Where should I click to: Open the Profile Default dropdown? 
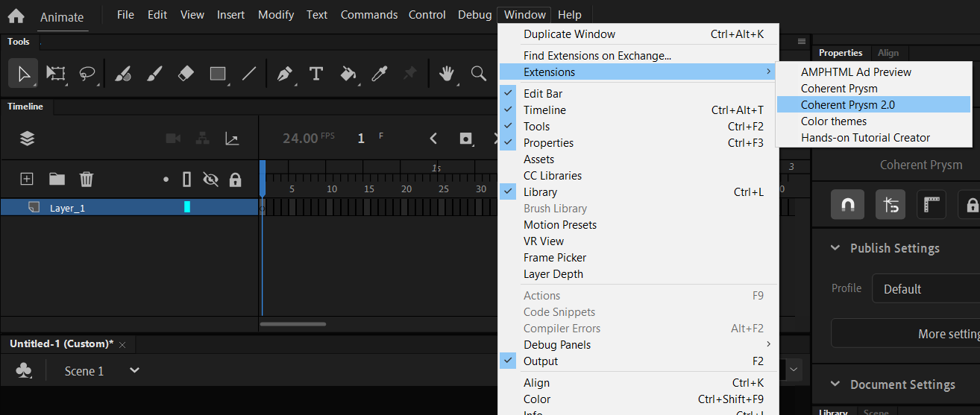(x=926, y=288)
